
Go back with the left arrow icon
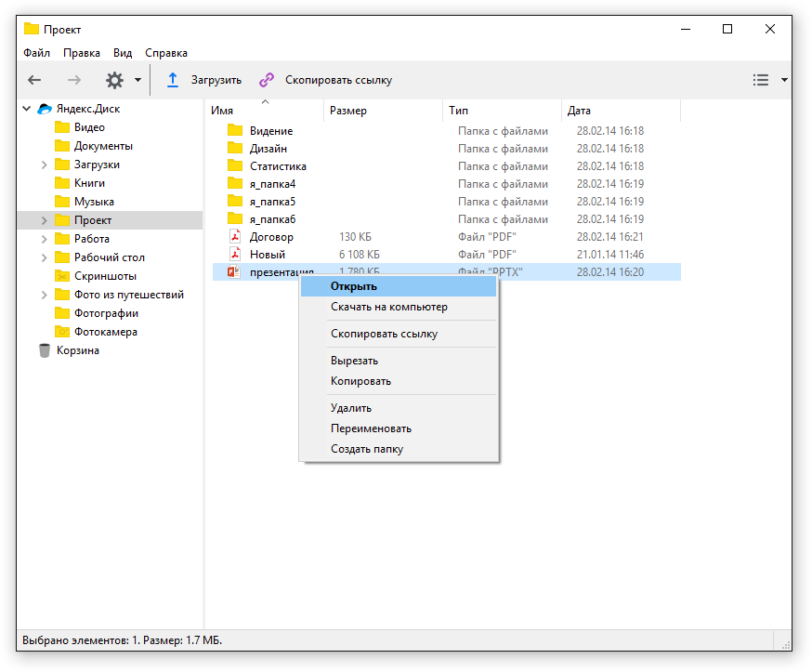click(34, 80)
